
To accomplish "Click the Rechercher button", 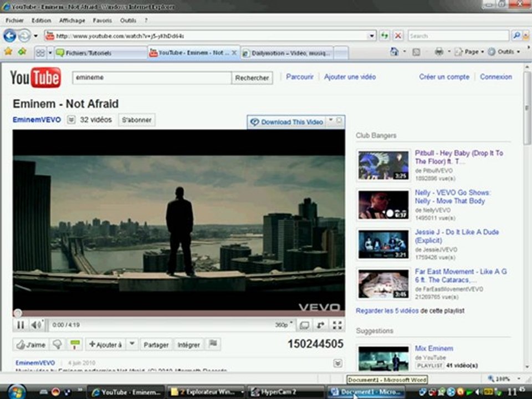I will click(252, 78).
